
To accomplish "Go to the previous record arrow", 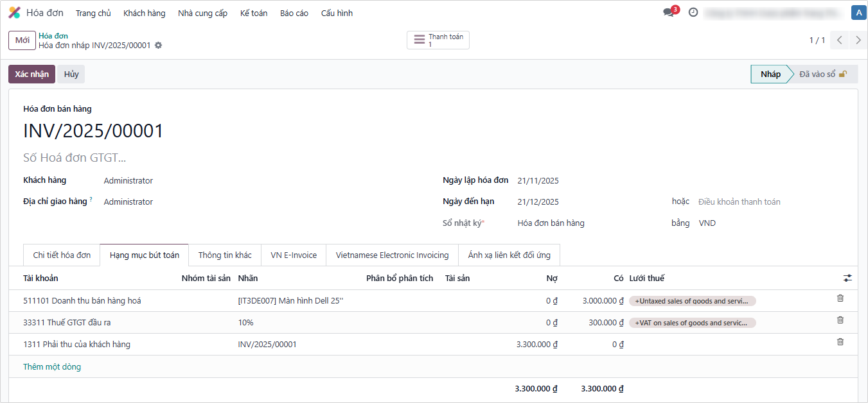I will [839, 40].
